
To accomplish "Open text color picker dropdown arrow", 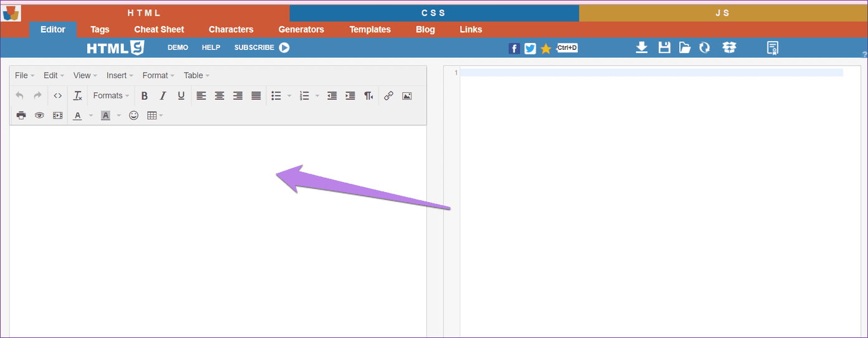I will pos(90,115).
